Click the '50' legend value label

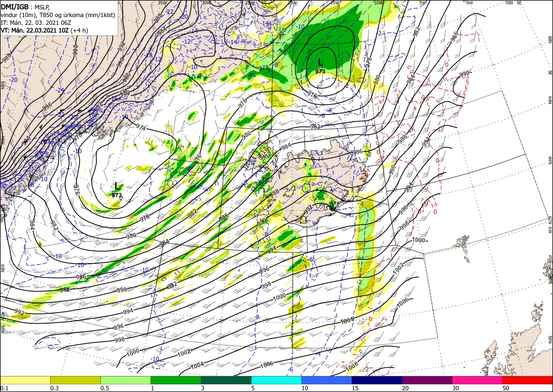coord(505,388)
